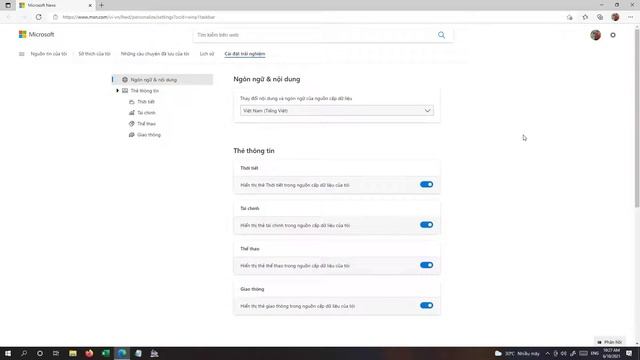640x360 pixels.
Task: Click the weather widget on the taskbar
Action: coord(517,353)
